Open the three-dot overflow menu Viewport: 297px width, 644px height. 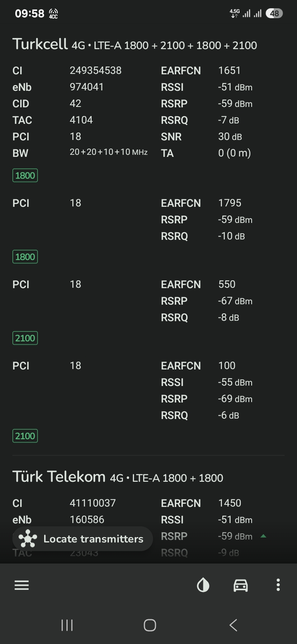pyautogui.click(x=278, y=585)
